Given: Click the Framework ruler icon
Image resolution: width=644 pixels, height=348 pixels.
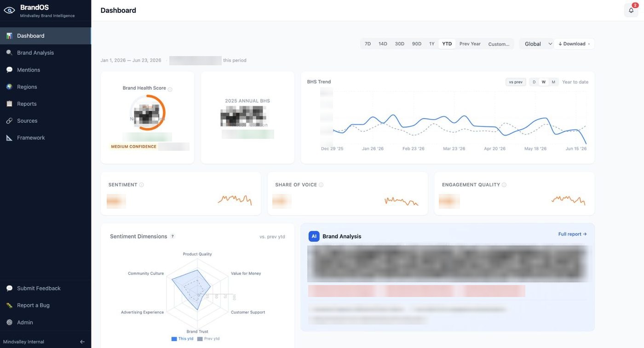Looking at the screenshot, I should [9, 138].
